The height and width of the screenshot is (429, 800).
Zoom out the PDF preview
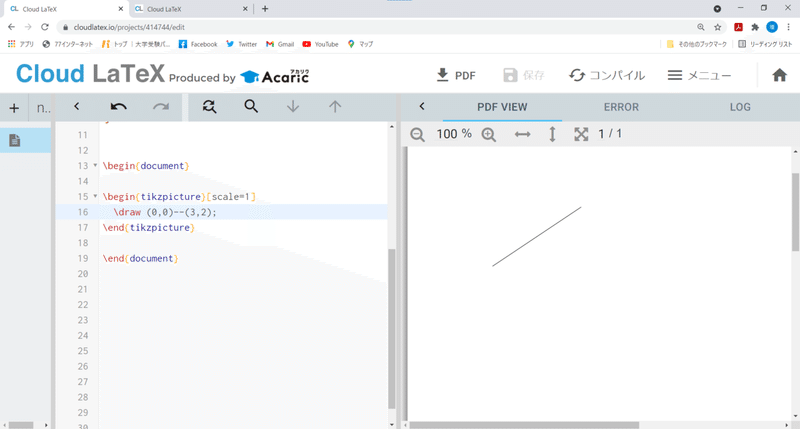click(x=417, y=134)
